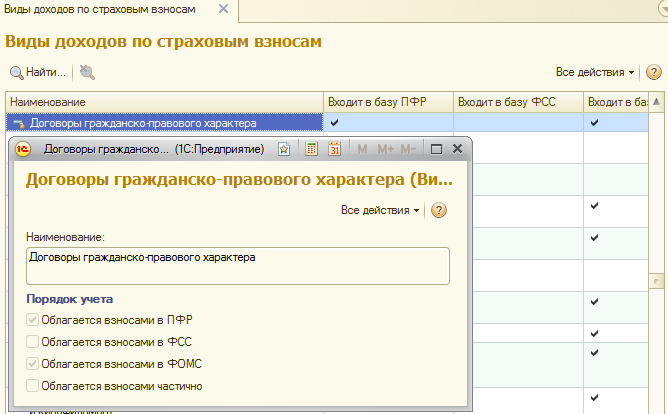Click into the Наименование text field

(238, 266)
